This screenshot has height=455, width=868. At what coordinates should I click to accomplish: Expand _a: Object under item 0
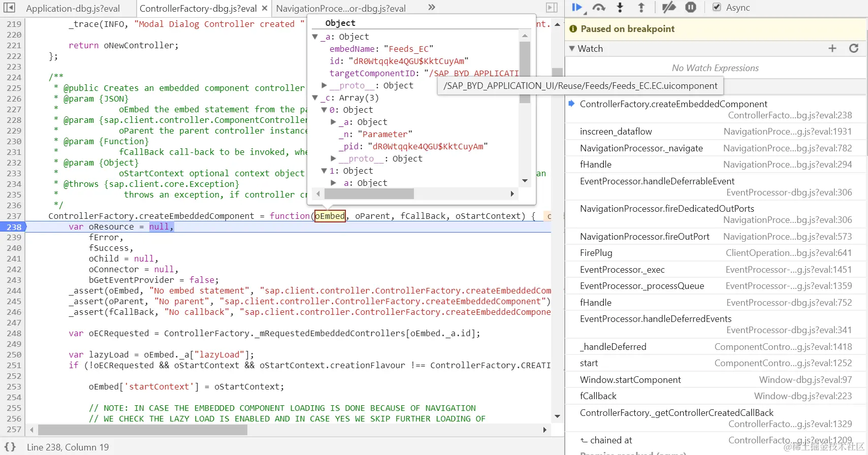coord(333,122)
